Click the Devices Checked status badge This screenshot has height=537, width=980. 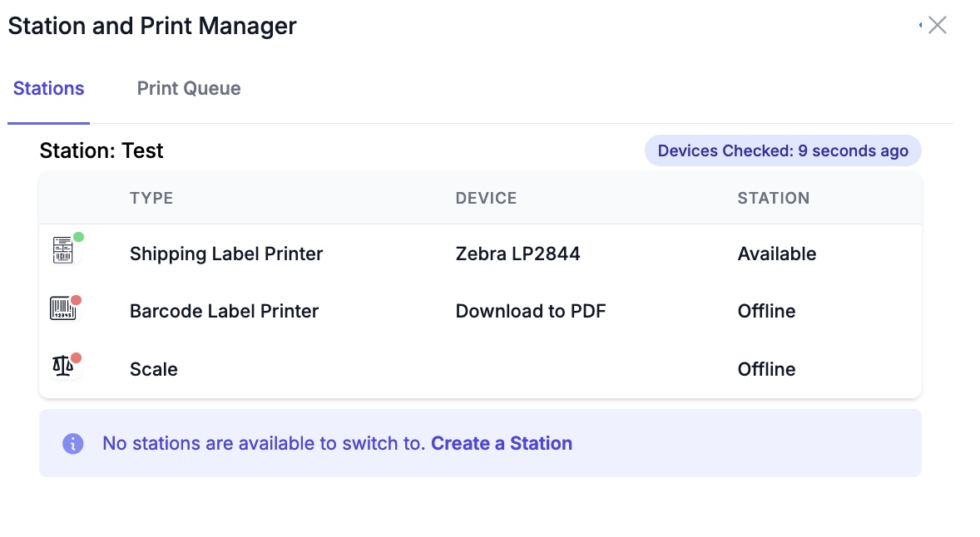(x=783, y=150)
